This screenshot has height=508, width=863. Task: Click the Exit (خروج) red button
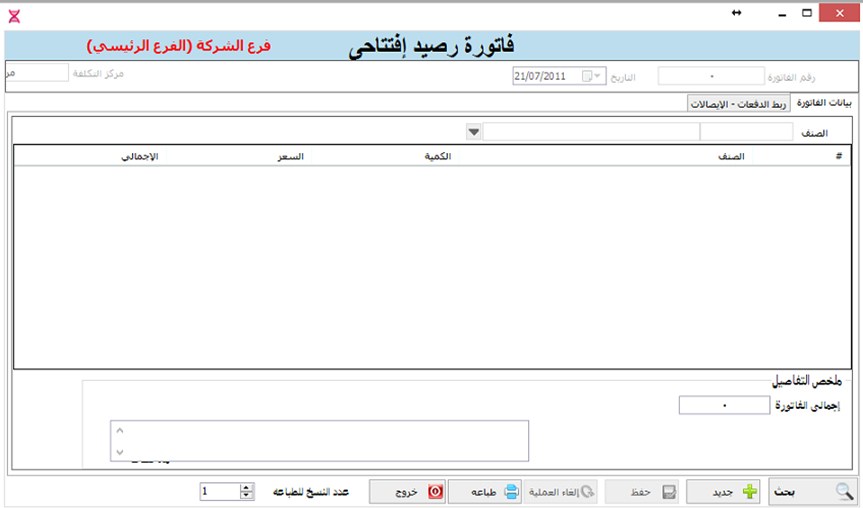click(409, 492)
